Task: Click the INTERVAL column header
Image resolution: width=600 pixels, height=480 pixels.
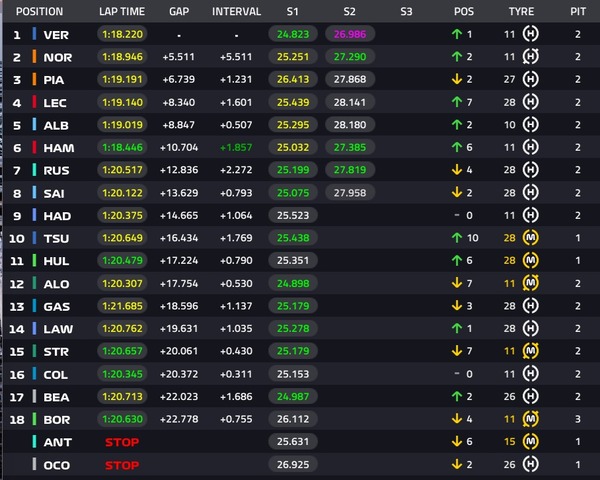Action: 236,11
